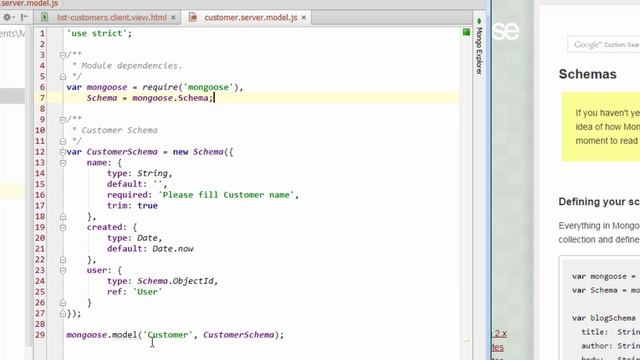Click CustomerSchema argument on line 29

pyautogui.click(x=238, y=335)
